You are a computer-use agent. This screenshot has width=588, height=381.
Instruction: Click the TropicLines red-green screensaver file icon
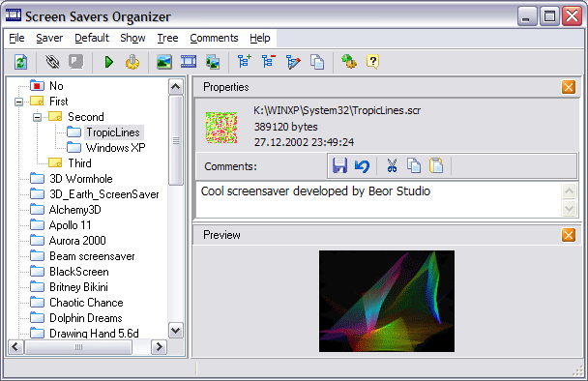click(x=221, y=128)
